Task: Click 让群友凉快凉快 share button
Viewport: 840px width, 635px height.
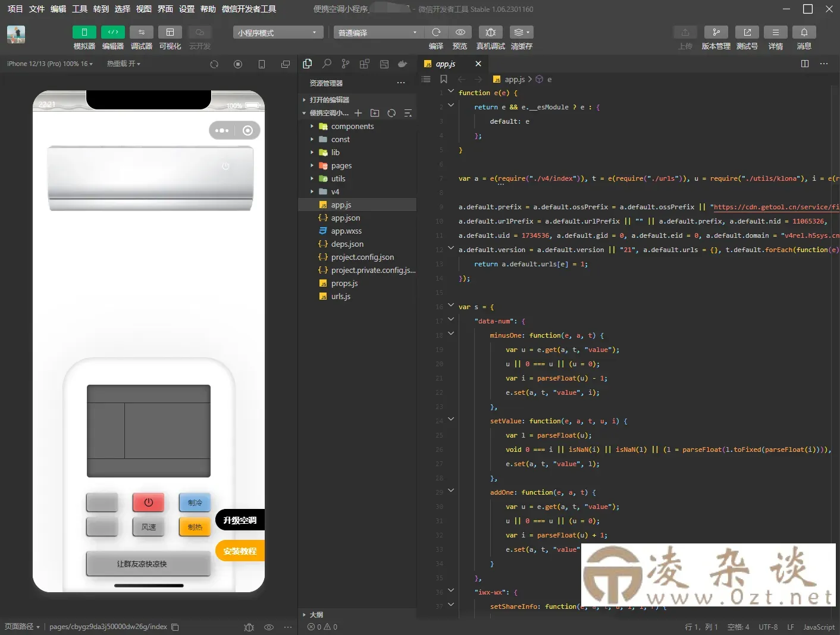Action: coord(149,564)
